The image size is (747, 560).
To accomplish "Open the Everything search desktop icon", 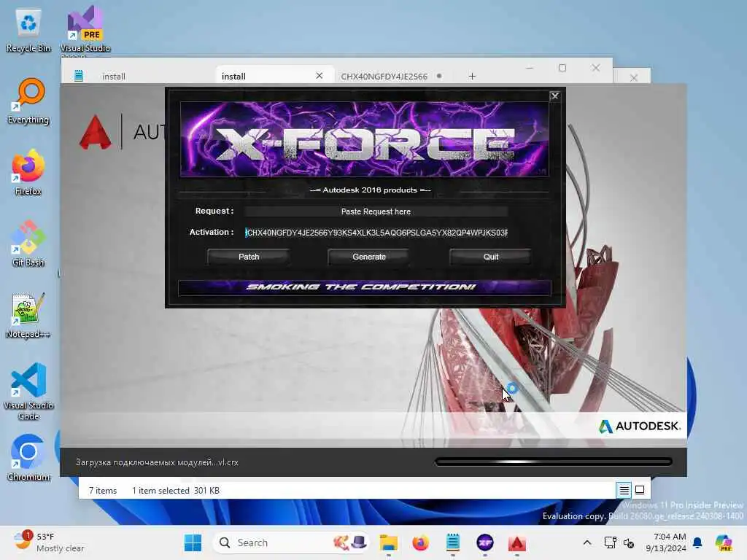I will tap(28, 101).
